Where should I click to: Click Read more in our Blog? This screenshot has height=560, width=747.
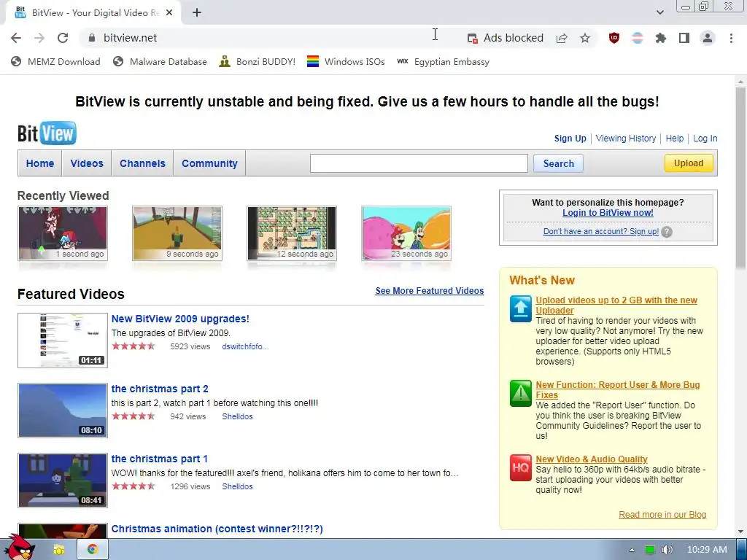[662, 515]
